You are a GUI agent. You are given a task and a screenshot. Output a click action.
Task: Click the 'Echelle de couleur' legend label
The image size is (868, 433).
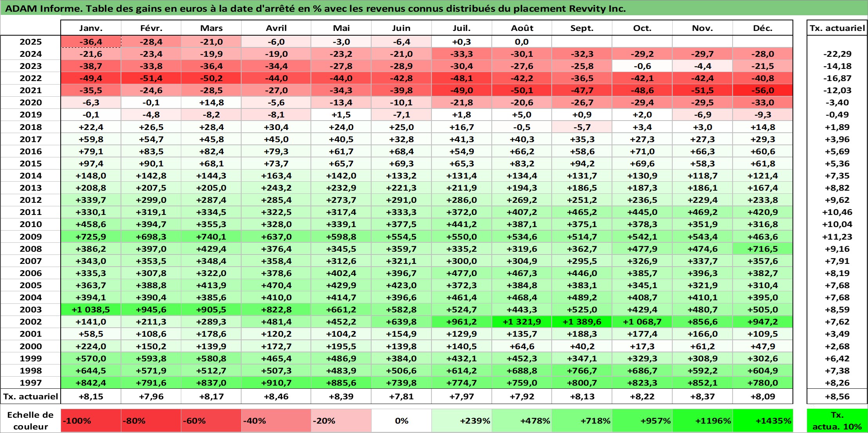pyautogui.click(x=31, y=421)
